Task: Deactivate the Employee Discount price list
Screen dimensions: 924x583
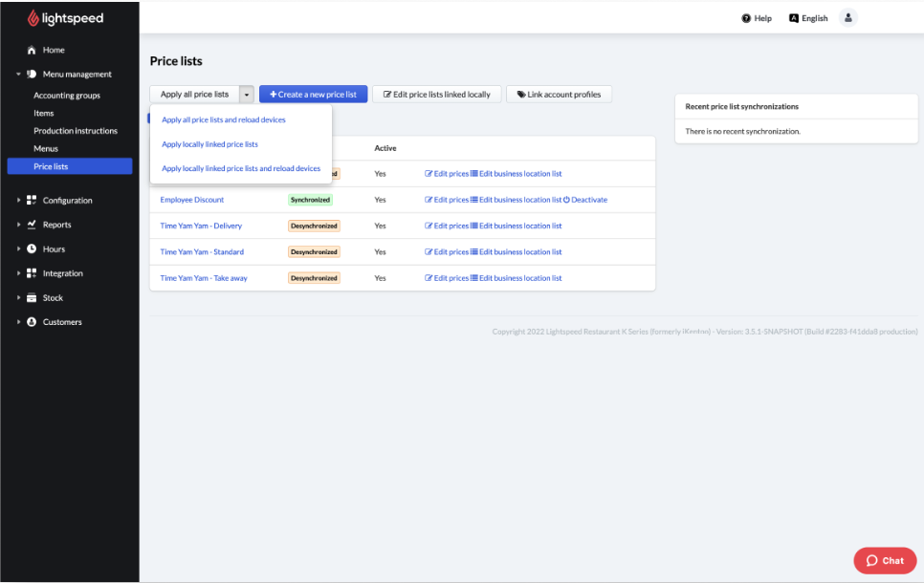Action: coord(584,200)
